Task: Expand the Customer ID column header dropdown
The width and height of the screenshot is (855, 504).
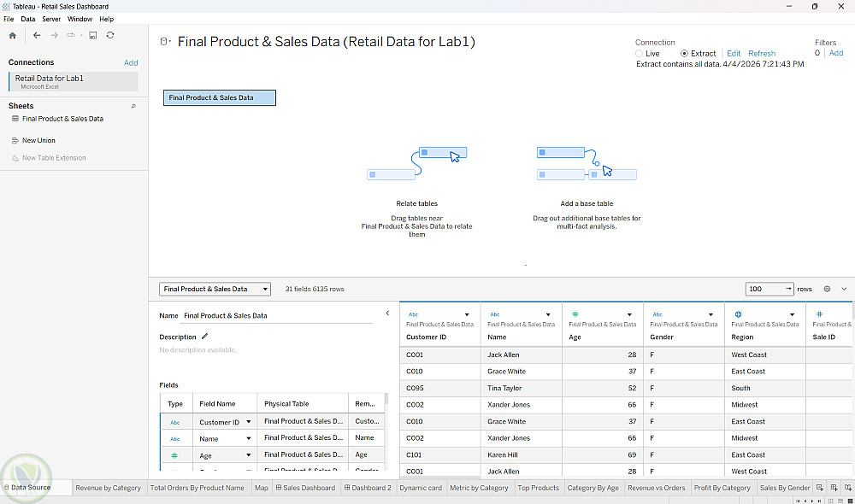Action: [467, 314]
